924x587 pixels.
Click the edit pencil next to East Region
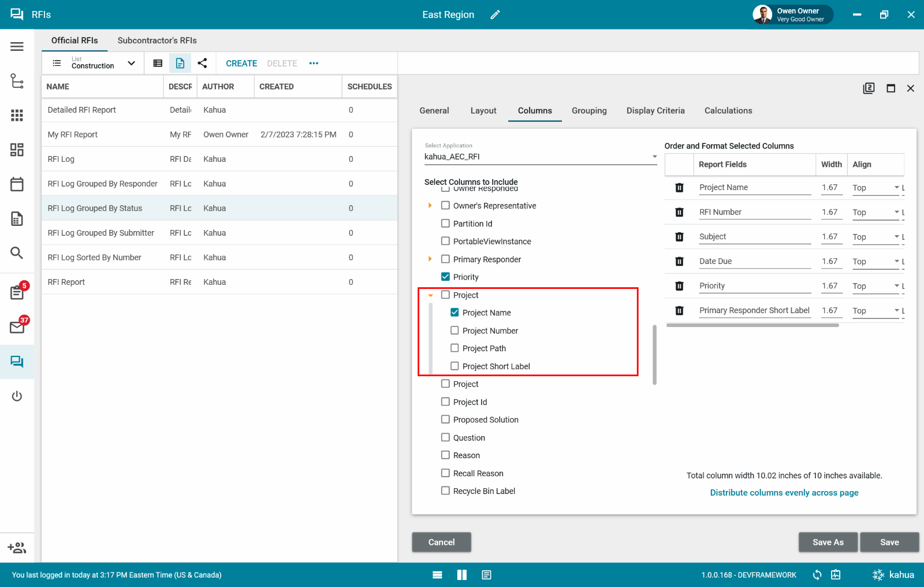(495, 15)
